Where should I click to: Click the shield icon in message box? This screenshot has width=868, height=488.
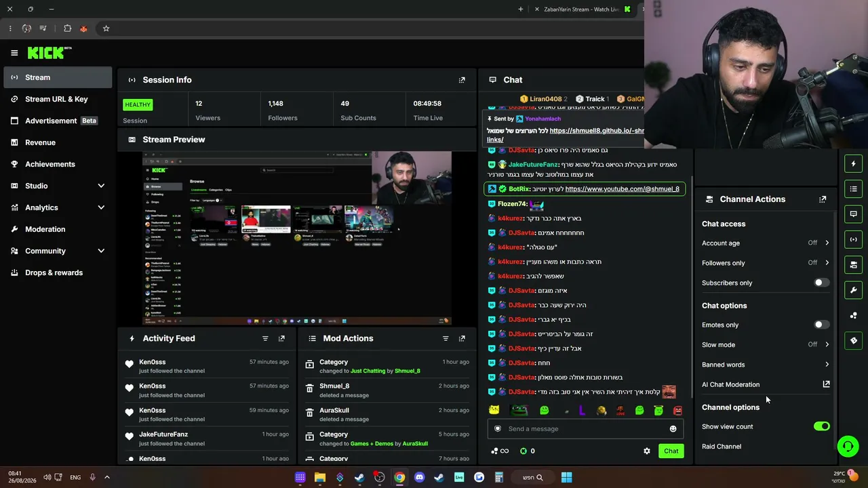[498, 428]
